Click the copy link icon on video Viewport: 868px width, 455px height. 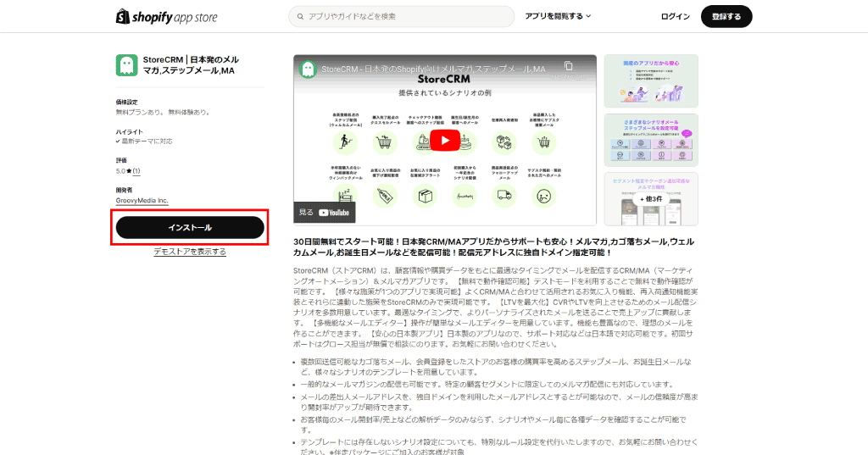pos(568,67)
